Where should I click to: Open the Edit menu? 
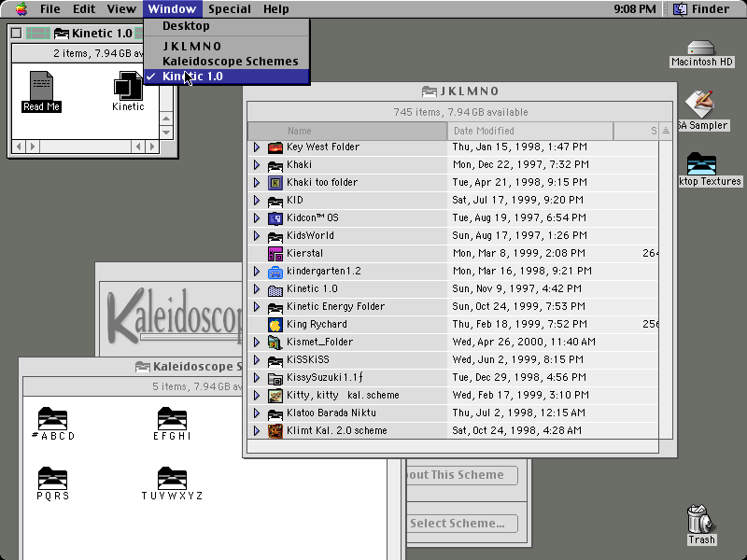(x=84, y=9)
